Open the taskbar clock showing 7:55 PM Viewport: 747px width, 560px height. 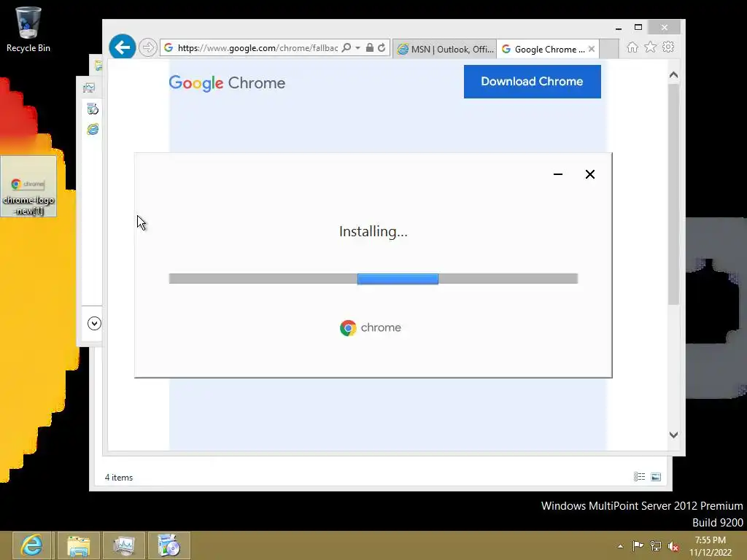[711, 546]
